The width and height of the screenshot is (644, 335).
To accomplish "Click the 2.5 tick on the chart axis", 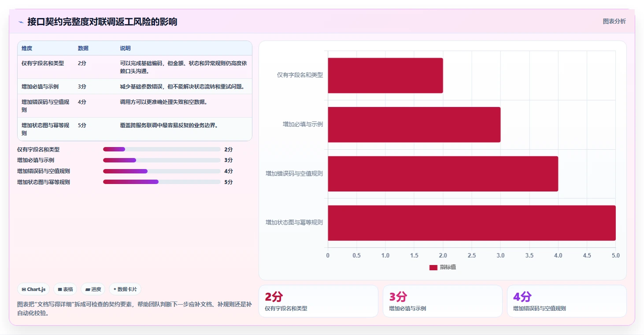I will pos(472,256).
